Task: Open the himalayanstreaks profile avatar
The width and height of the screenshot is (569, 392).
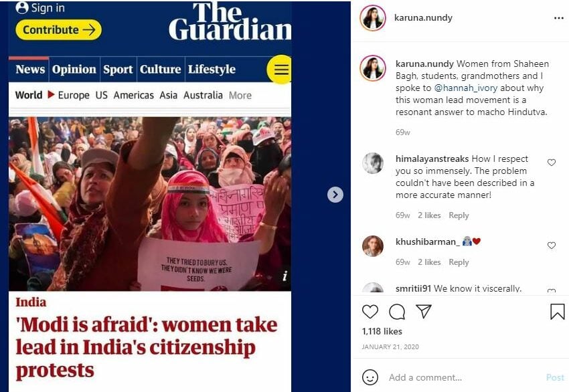Action: point(373,163)
